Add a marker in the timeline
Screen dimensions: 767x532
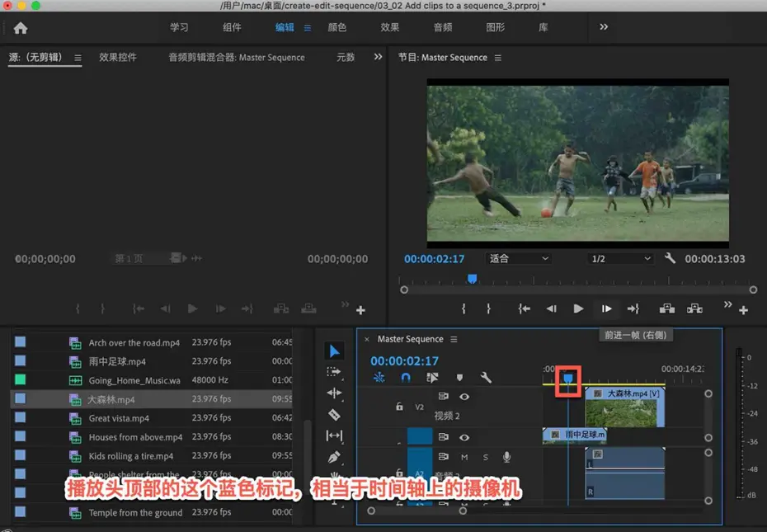click(459, 378)
